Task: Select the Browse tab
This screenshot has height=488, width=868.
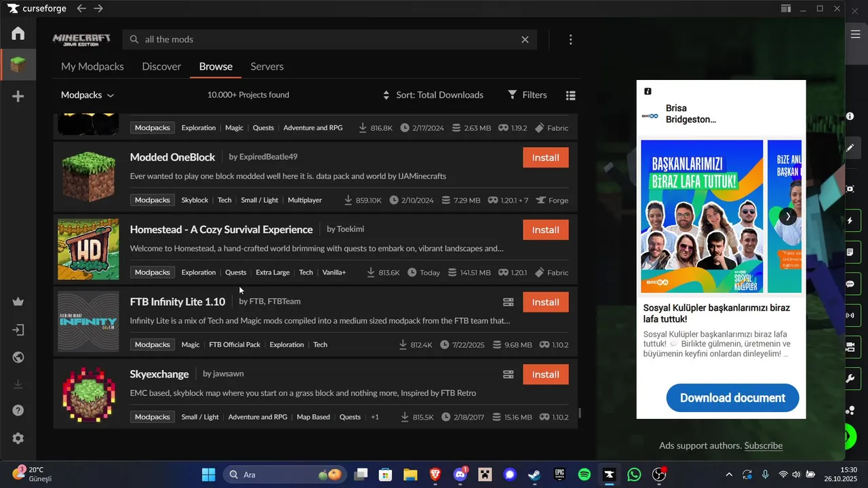Action: [216, 66]
